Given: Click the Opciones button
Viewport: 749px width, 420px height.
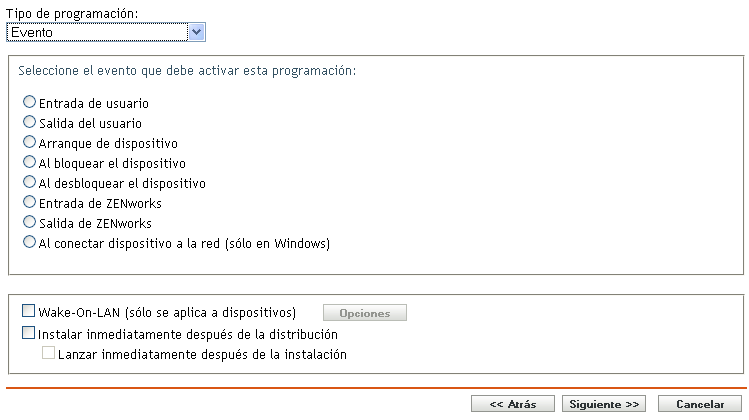Looking at the screenshot, I should (364, 314).
